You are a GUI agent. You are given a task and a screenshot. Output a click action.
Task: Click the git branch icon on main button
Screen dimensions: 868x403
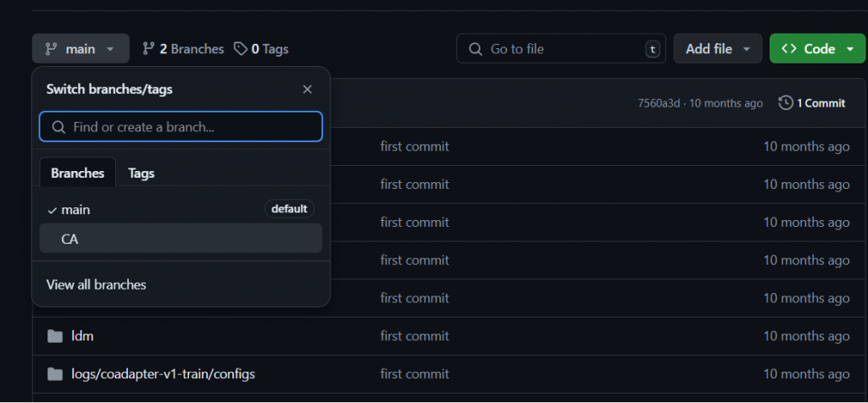(x=51, y=49)
